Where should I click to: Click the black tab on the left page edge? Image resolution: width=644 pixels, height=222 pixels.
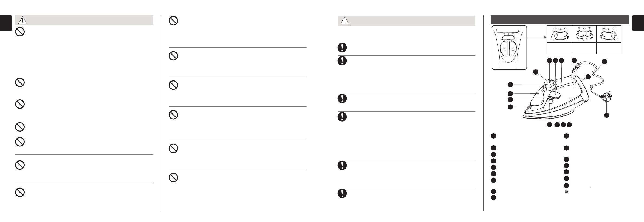(6, 23)
